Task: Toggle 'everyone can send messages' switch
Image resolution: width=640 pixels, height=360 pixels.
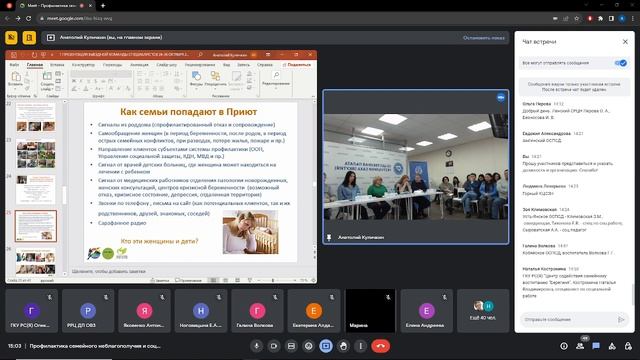Action: [x=621, y=63]
